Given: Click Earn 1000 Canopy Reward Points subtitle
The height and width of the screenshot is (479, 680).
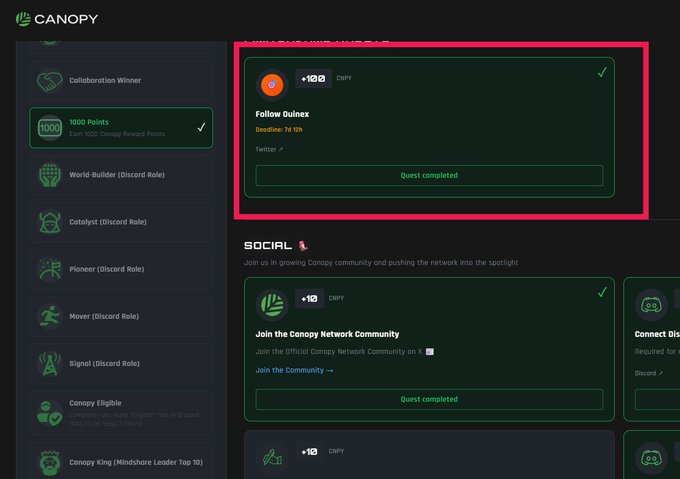Looking at the screenshot, I should [117, 134].
